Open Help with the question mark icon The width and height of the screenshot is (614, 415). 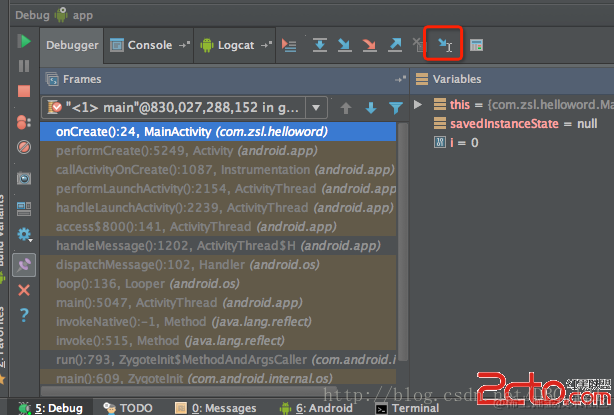pyautogui.click(x=24, y=315)
